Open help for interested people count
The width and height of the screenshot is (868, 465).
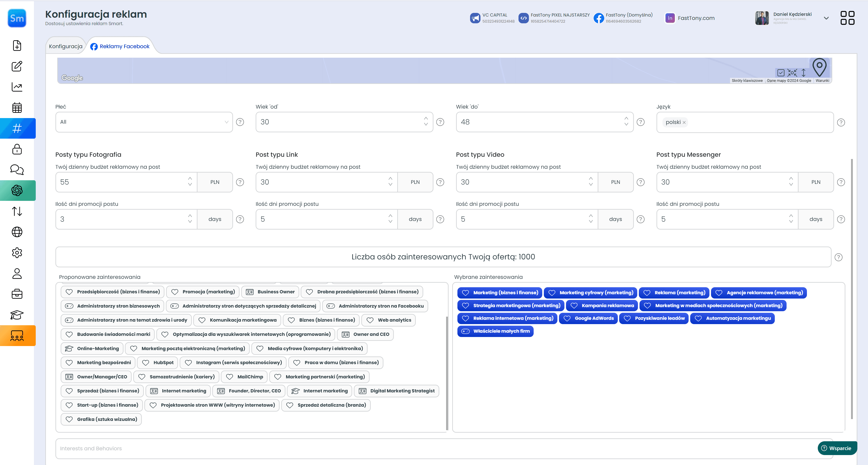[x=839, y=257]
